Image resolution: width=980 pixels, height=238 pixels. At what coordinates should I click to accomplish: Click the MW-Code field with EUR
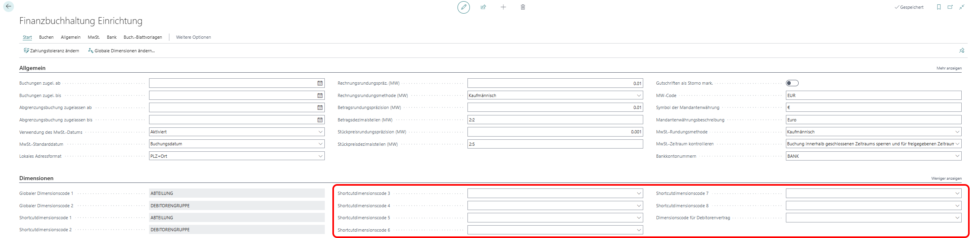coord(874,95)
